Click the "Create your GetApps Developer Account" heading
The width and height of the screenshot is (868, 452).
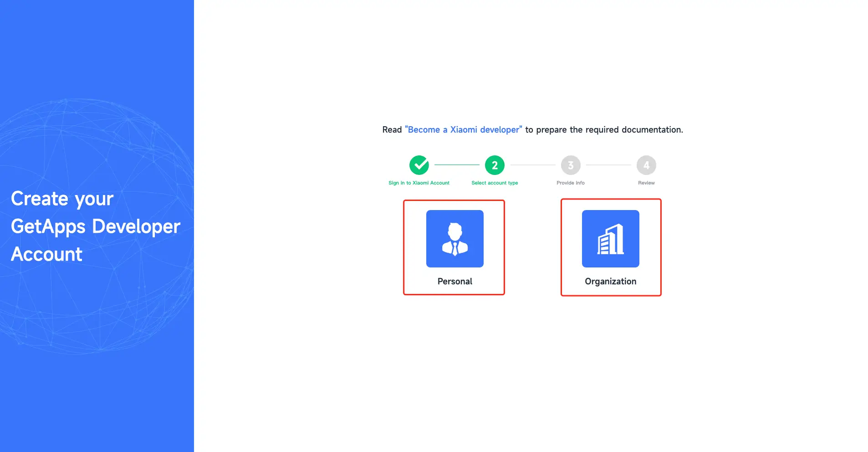96,226
